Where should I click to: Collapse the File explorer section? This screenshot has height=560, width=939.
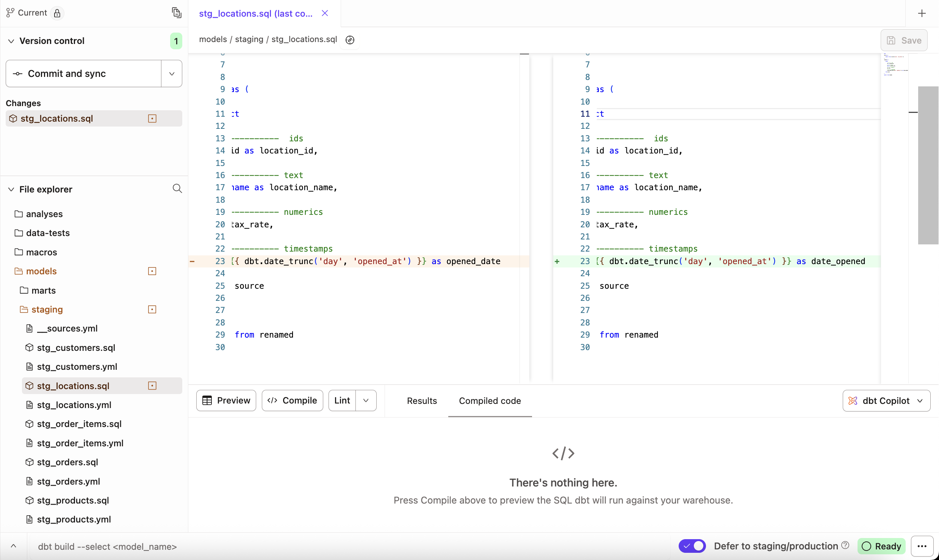[11, 189]
